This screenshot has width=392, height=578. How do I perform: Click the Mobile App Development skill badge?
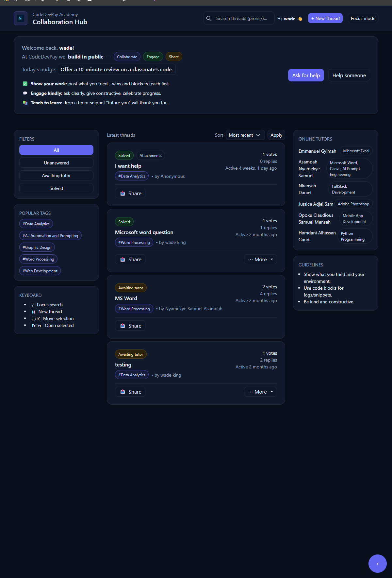tap(356, 219)
